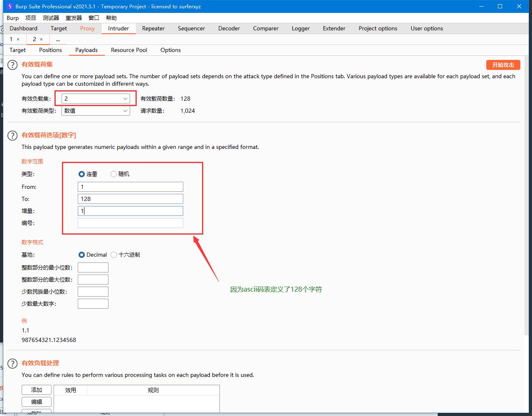Open the Burp menu
The image size is (532, 416).
[x=12, y=18]
